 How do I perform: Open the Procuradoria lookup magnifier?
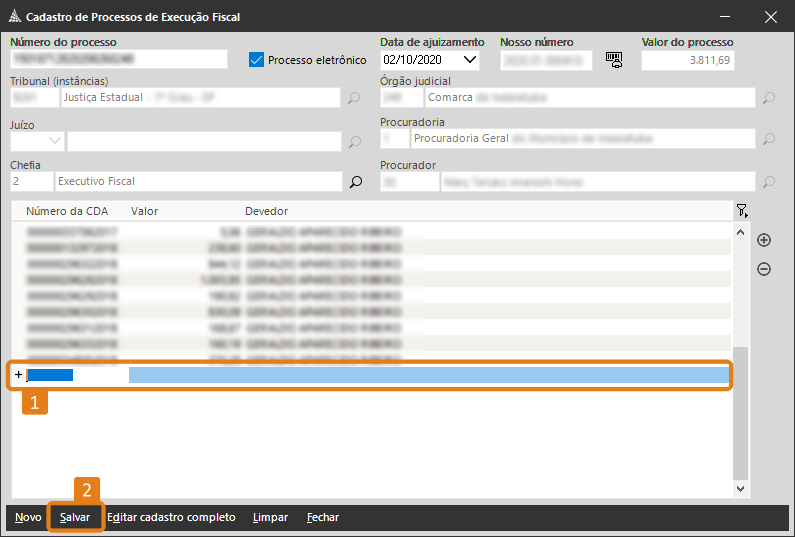[x=768, y=140]
